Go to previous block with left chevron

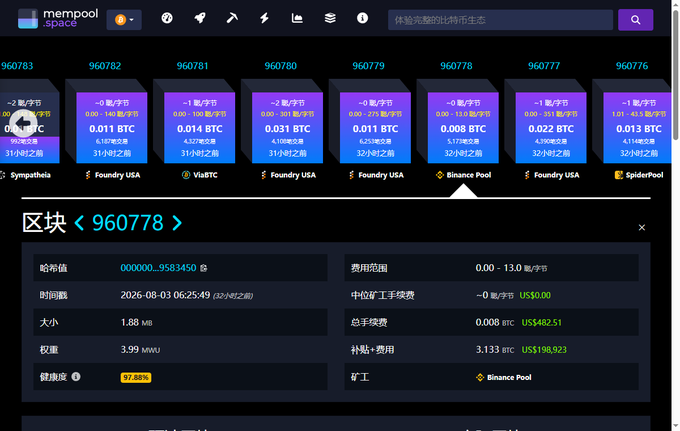pyautogui.click(x=79, y=223)
